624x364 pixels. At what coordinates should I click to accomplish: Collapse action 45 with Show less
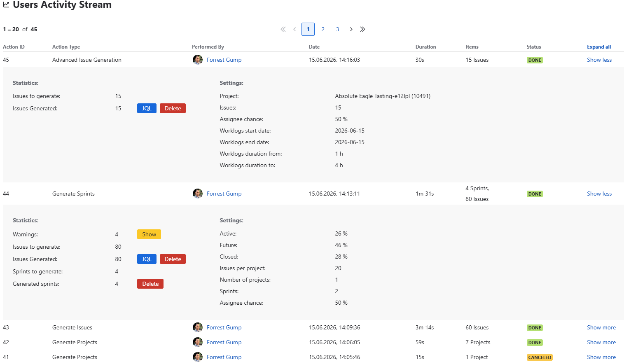pos(599,60)
